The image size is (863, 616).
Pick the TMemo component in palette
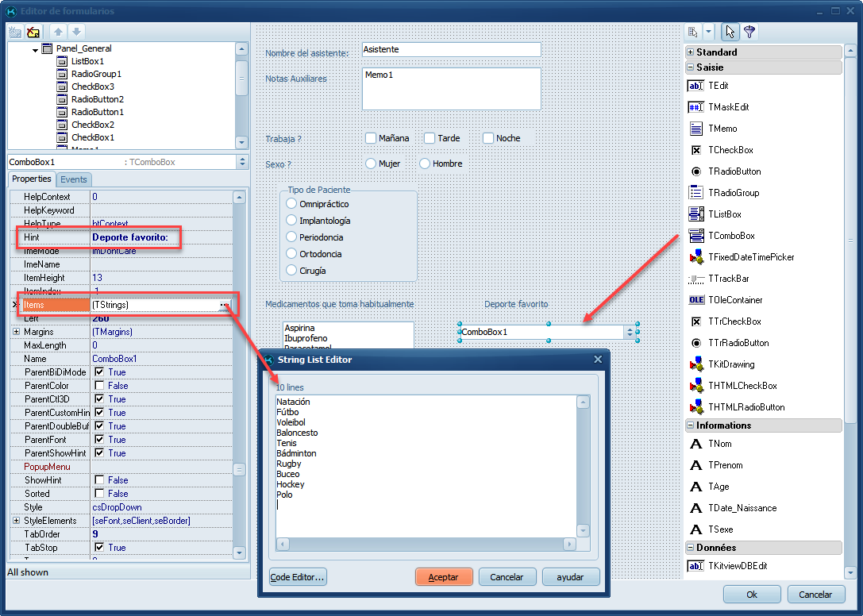pos(696,129)
